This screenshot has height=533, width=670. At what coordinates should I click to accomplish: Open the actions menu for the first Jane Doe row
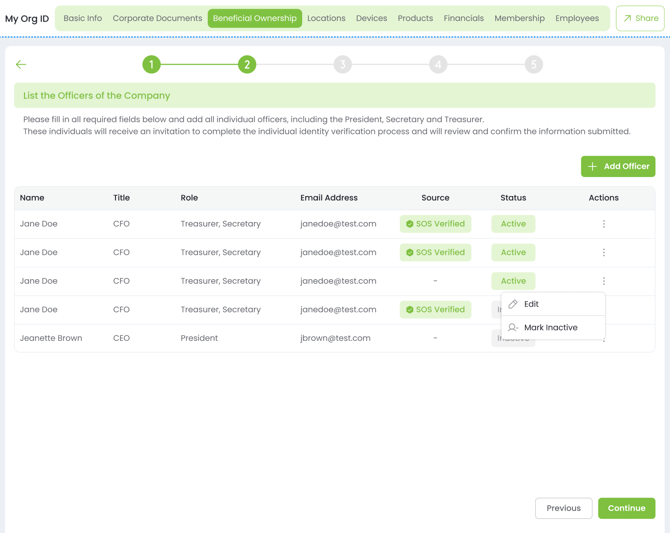tap(603, 224)
